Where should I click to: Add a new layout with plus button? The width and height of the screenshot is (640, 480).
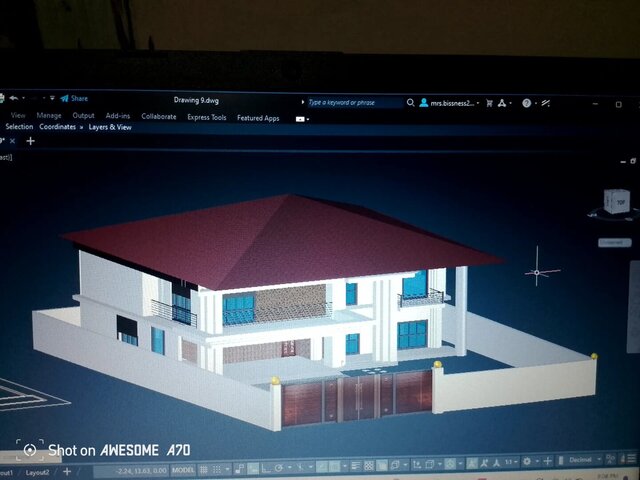67,471
